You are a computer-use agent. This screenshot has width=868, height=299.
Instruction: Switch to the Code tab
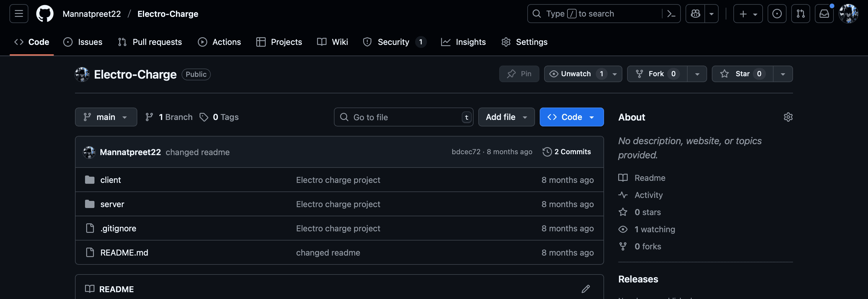tap(32, 42)
